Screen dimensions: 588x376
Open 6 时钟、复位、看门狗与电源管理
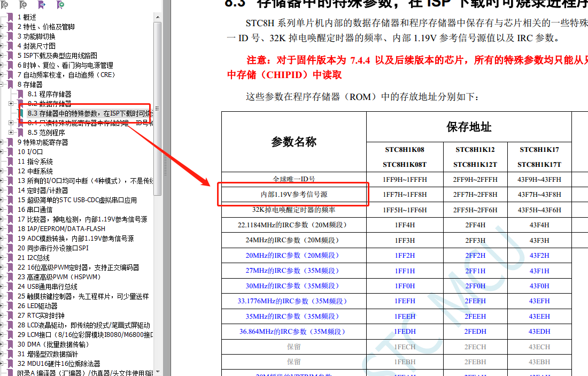click(x=65, y=65)
